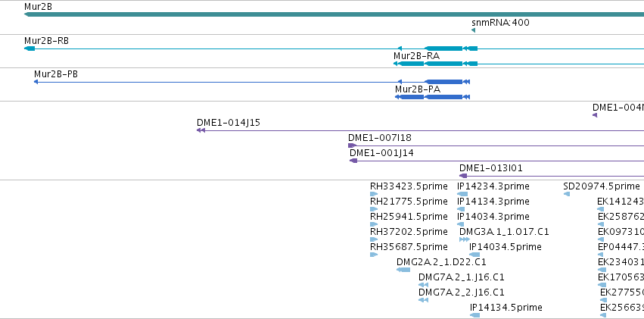Select the DME1-007I18 clone label

379,138
